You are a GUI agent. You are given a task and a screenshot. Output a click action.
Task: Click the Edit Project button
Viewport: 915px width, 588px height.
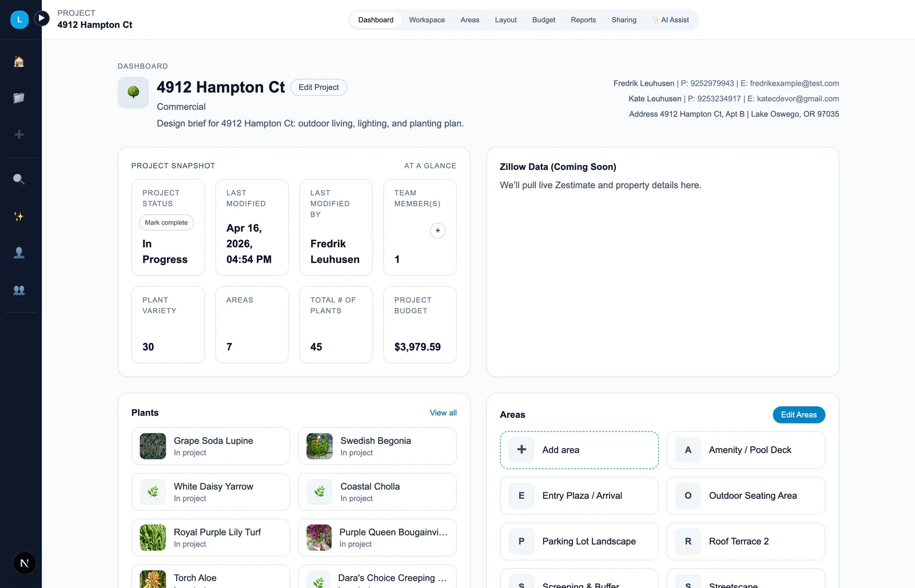[x=319, y=87]
